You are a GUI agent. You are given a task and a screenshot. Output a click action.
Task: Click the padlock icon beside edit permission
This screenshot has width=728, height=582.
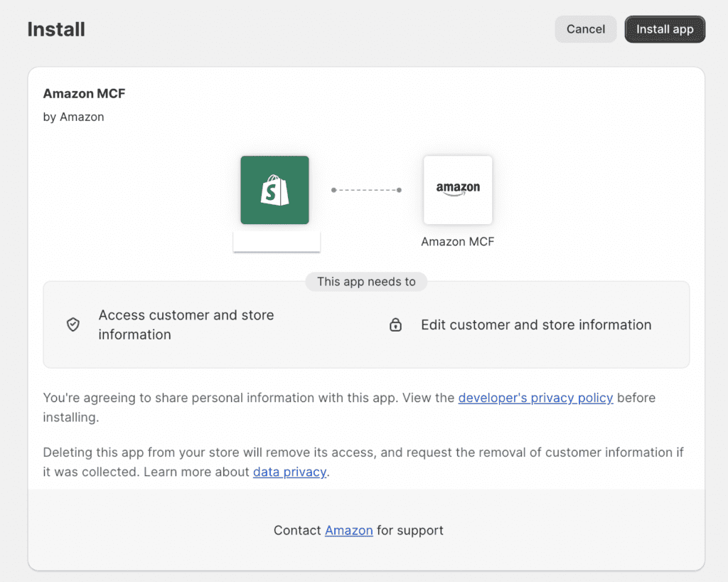point(395,324)
